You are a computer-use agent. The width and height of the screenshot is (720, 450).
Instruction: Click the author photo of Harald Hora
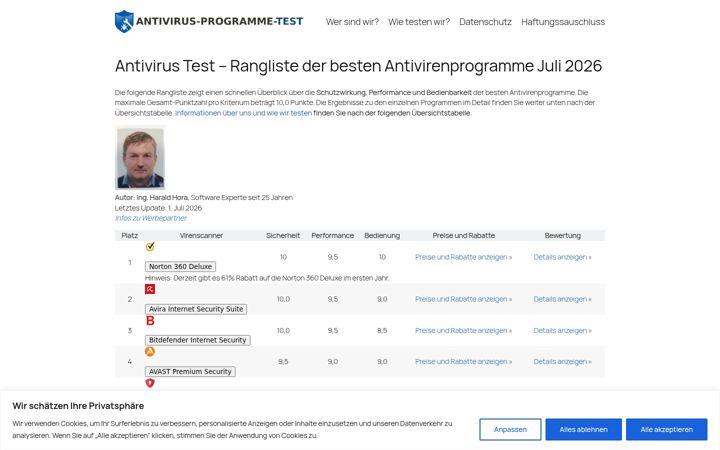[140, 158]
